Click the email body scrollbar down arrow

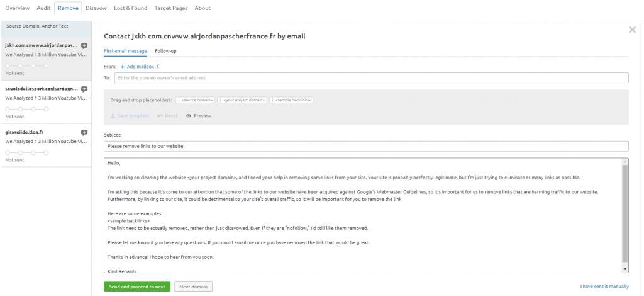(625, 270)
